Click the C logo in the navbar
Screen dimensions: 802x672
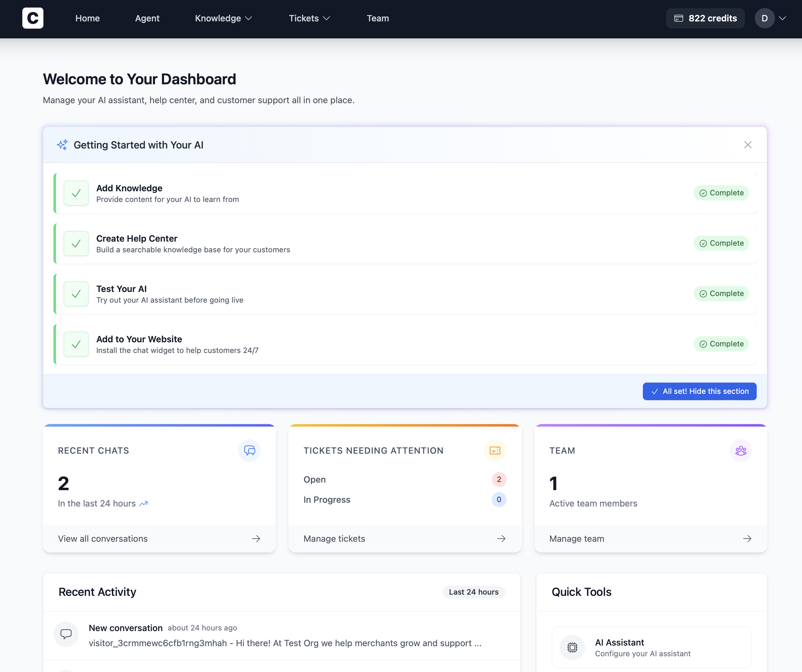tap(32, 18)
